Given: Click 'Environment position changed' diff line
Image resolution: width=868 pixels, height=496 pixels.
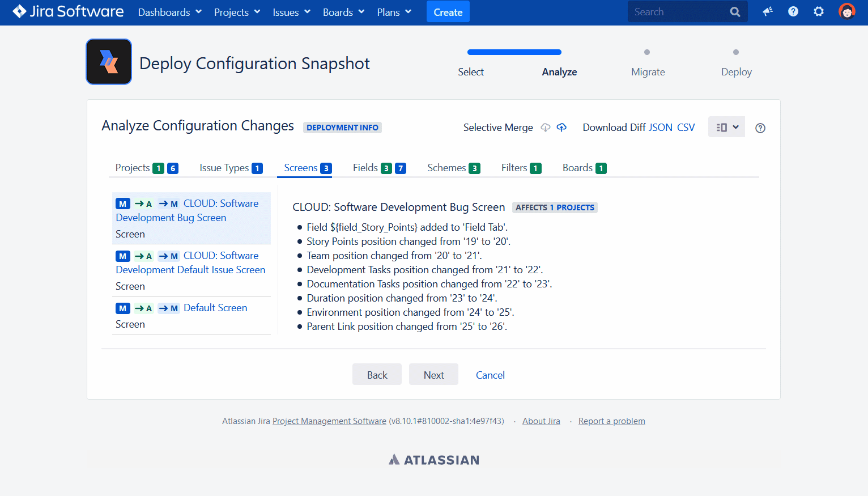Looking at the screenshot, I should pos(411,312).
